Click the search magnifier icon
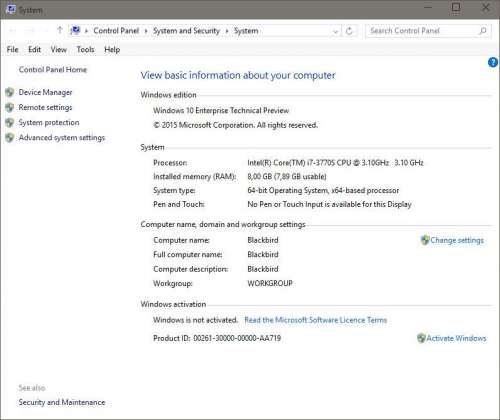The width and height of the screenshot is (500, 420). click(483, 31)
